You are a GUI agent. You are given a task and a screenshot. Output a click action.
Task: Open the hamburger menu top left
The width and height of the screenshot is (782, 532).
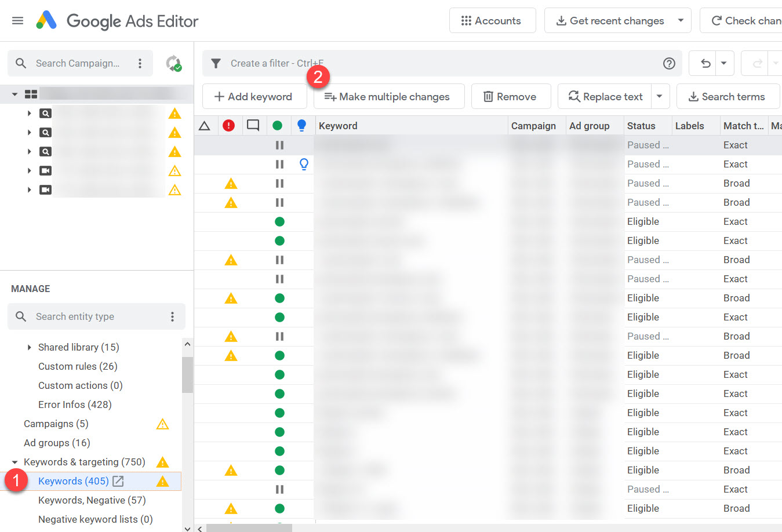pos(17,19)
